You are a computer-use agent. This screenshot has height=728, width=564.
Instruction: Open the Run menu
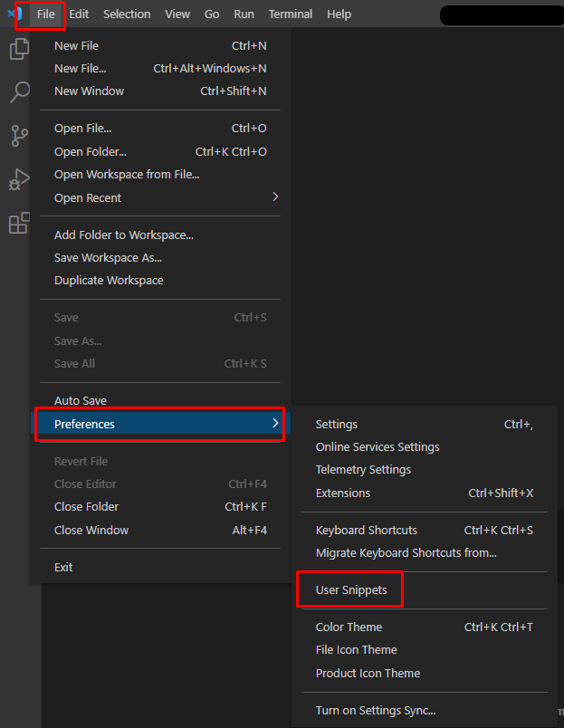tap(244, 14)
